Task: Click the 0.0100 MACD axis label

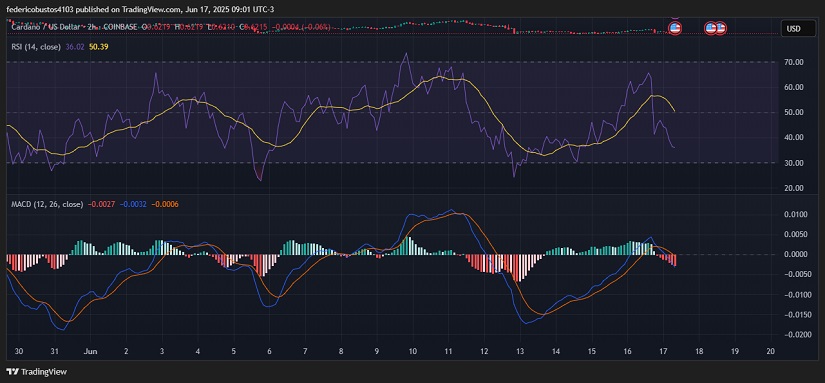Action: click(796, 215)
